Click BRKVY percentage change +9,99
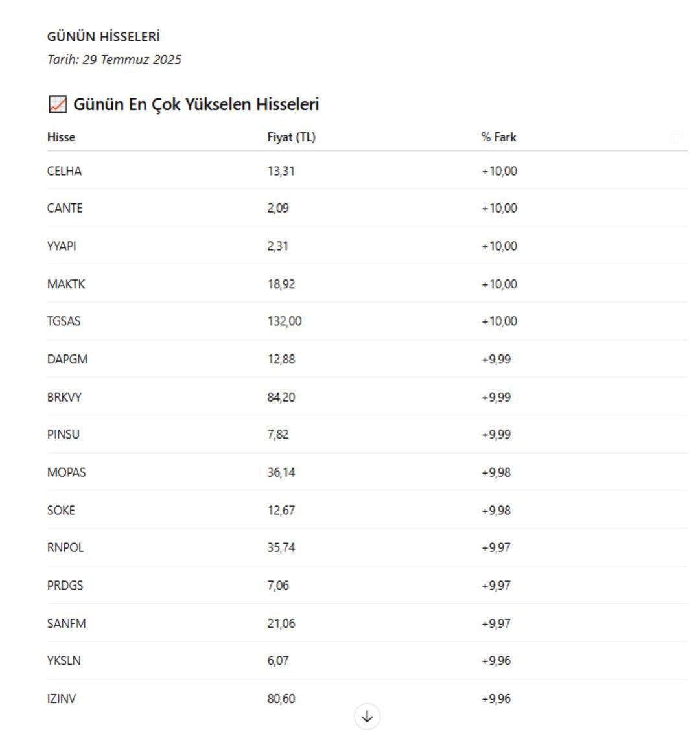 pyautogui.click(x=496, y=397)
